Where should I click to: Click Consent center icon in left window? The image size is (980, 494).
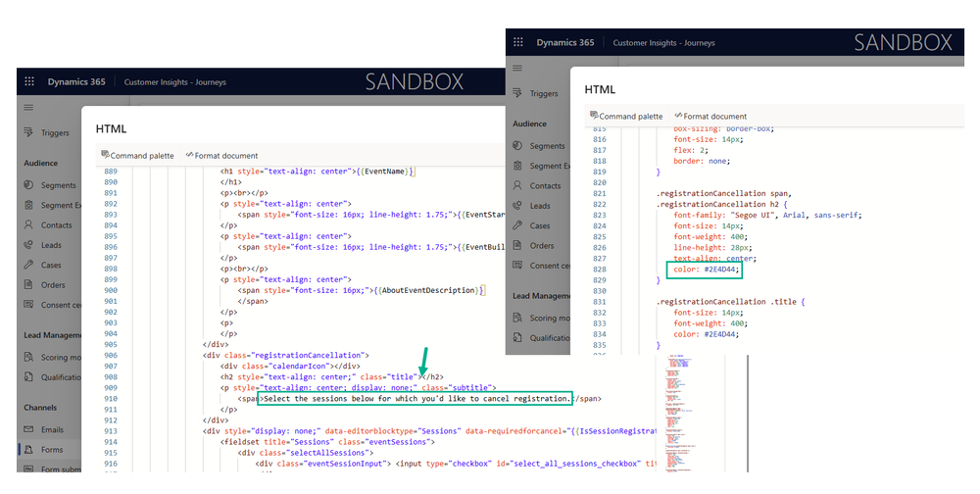28,305
